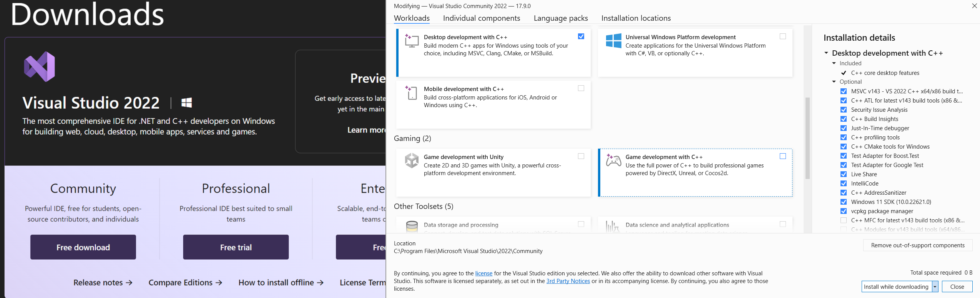
Task: Collapse the Included section arrow
Action: (834, 63)
